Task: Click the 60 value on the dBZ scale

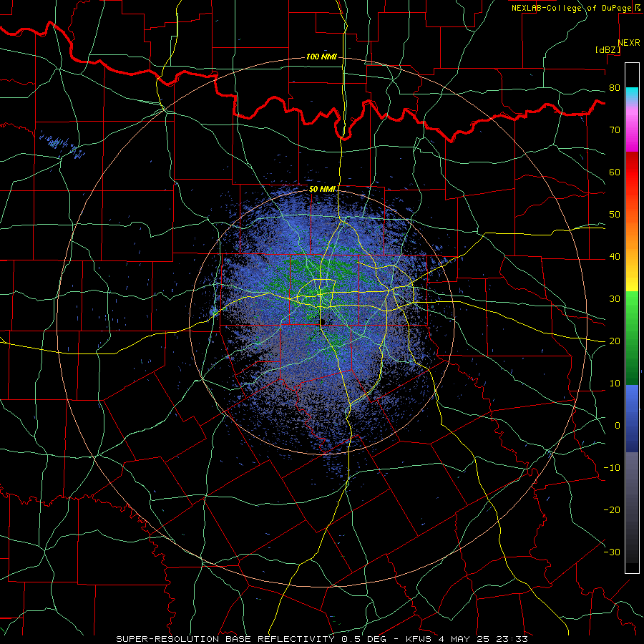Action: [x=615, y=172]
